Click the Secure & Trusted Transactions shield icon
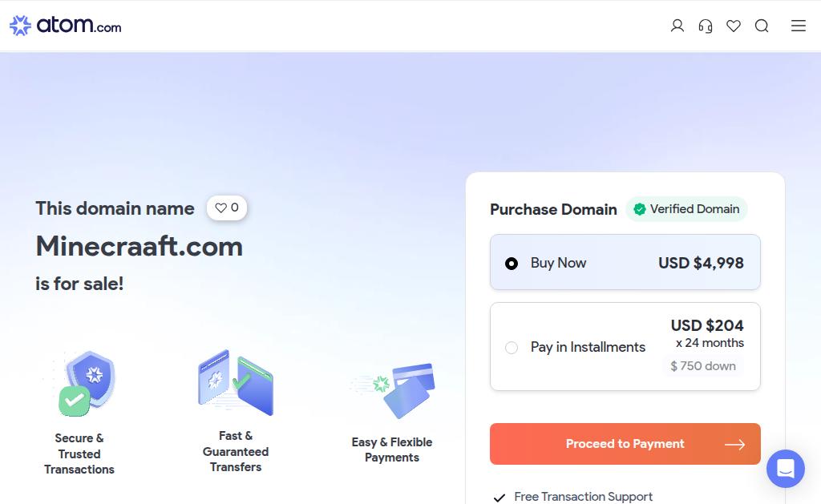The width and height of the screenshot is (821, 504). point(87,384)
